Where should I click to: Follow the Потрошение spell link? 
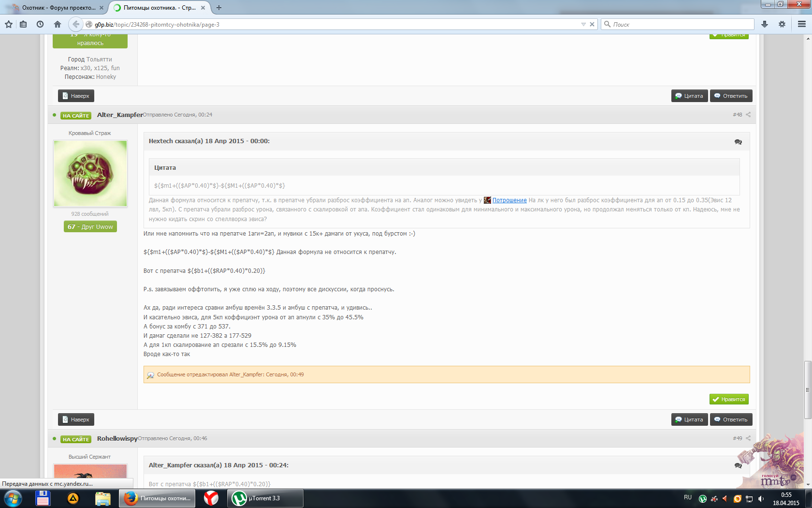point(509,200)
